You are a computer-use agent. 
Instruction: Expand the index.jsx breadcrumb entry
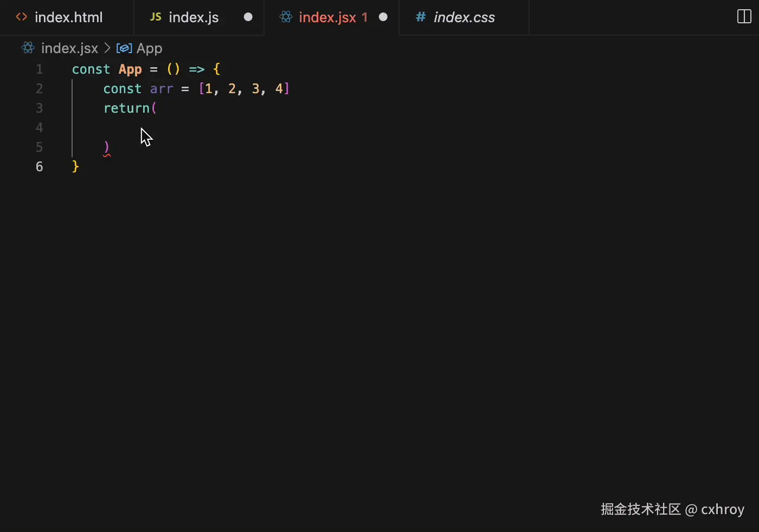coord(69,48)
